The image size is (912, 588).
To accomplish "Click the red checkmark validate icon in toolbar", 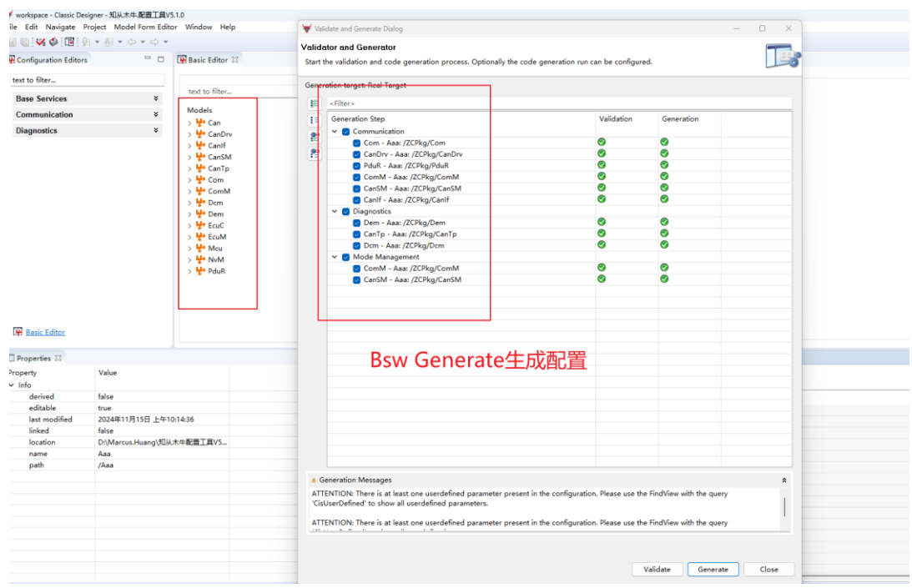I will pos(40,42).
